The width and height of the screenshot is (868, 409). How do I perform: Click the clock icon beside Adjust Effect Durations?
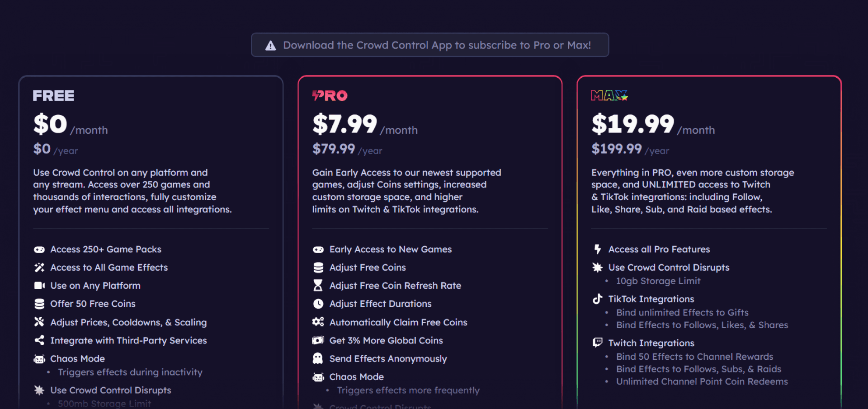pyautogui.click(x=318, y=304)
